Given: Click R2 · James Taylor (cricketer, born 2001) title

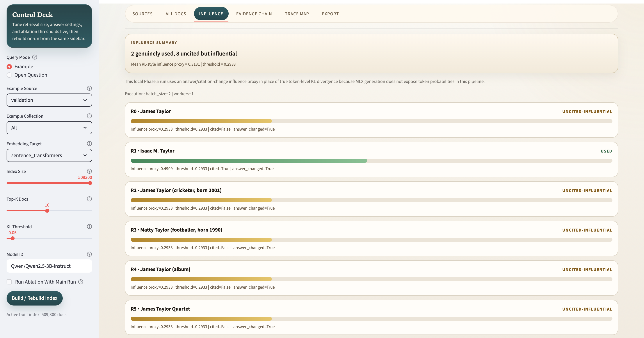Looking at the screenshot, I should pos(176,190).
